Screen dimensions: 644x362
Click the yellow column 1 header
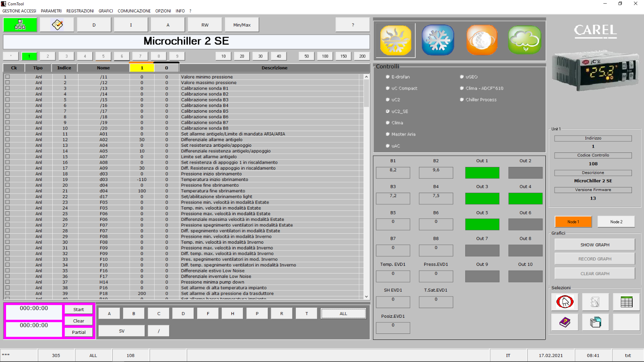pos(142,68)
